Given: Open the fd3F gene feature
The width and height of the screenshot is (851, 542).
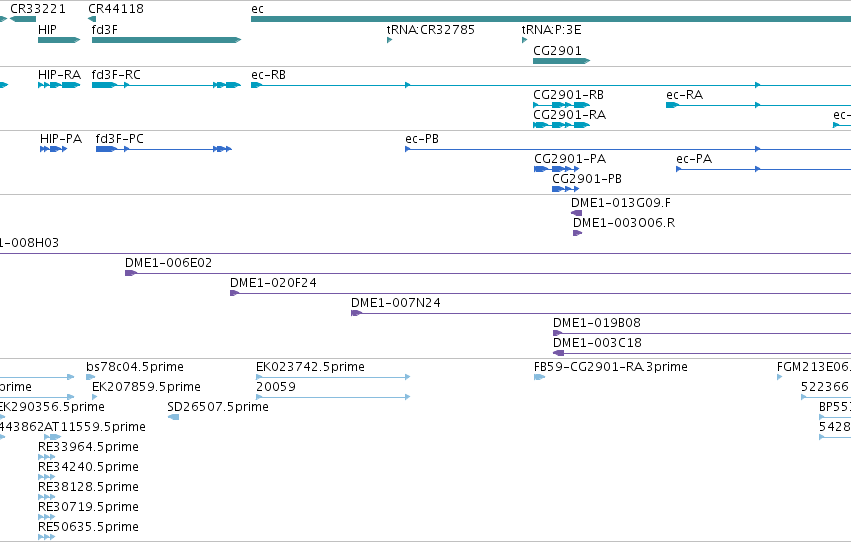Looking at the screenshot, I should coord(167,40).
